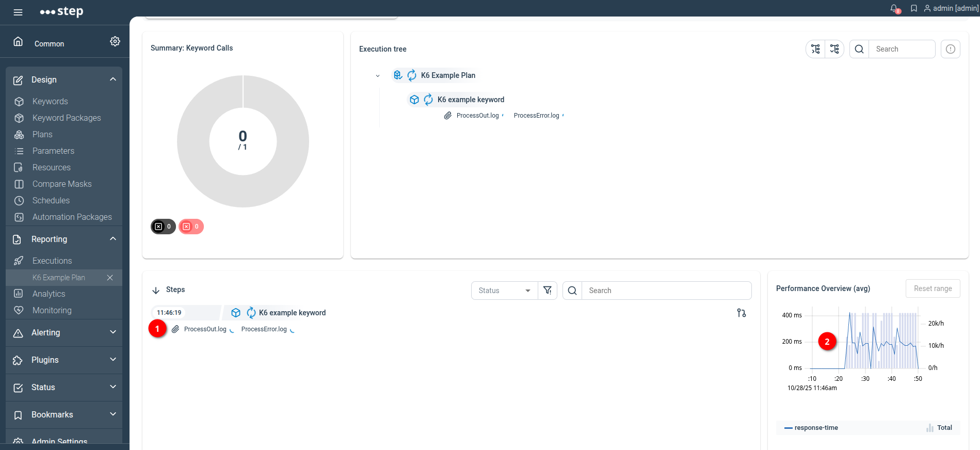Screen dimensions: 980x450
Task: Click the Reporting section icon
Action: [x=18, y=239]
